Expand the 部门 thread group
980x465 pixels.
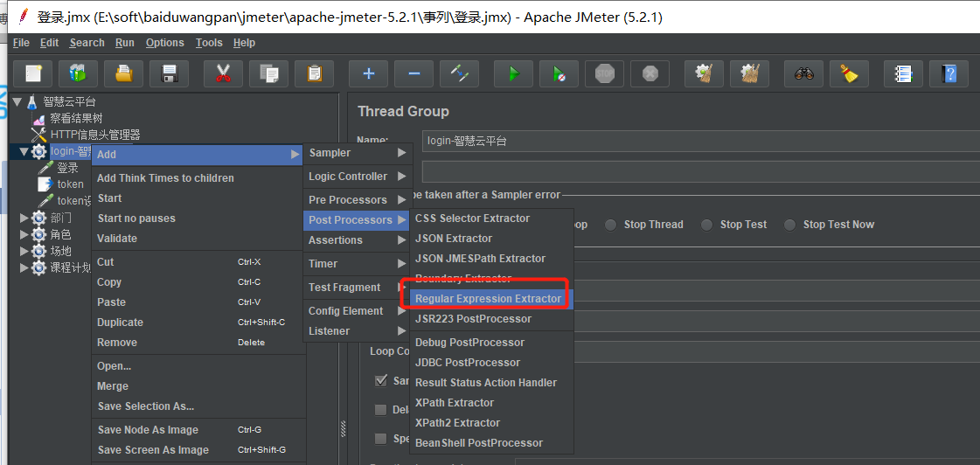click(24, 218)
